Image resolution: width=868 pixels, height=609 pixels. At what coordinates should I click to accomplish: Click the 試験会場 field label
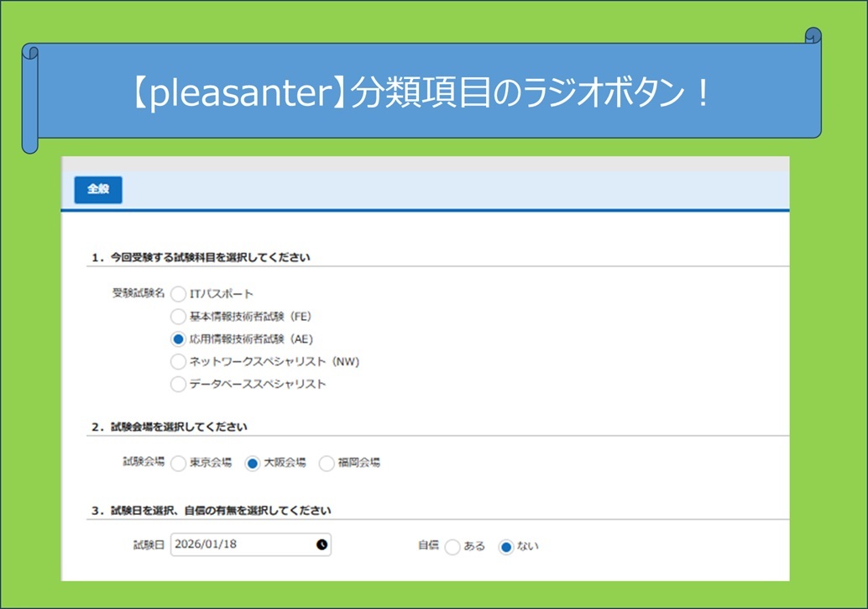(143, 462)
